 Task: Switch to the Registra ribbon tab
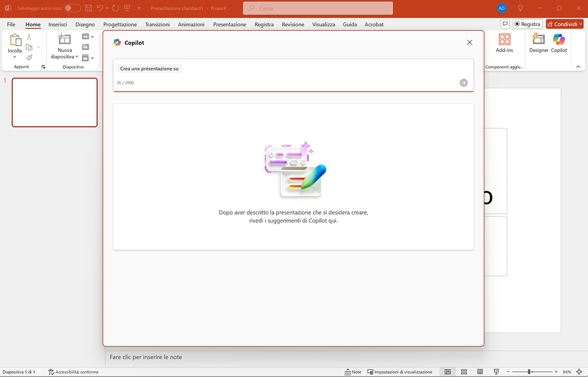[264, 25]
